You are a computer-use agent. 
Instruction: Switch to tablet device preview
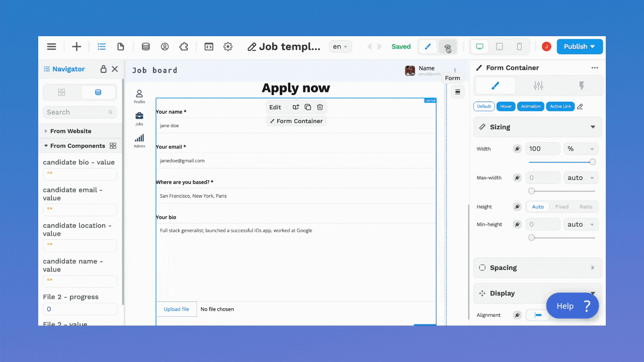click(500, 47)
